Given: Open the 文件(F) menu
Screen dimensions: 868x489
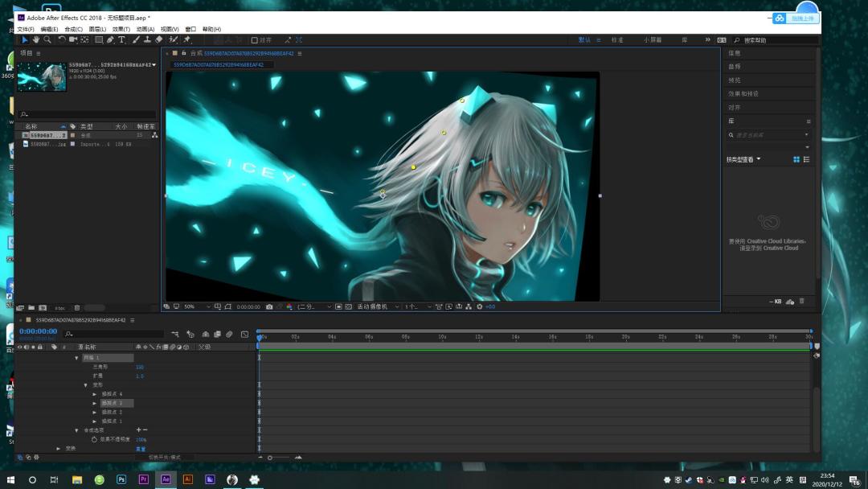Looking at the screenshot, I should [26, 29].
